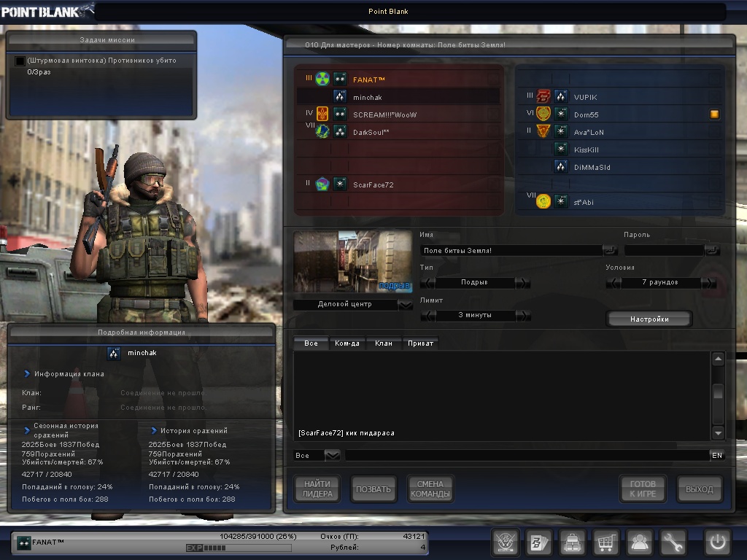Open the clan menu icon in bottom bar

[506, 542]
